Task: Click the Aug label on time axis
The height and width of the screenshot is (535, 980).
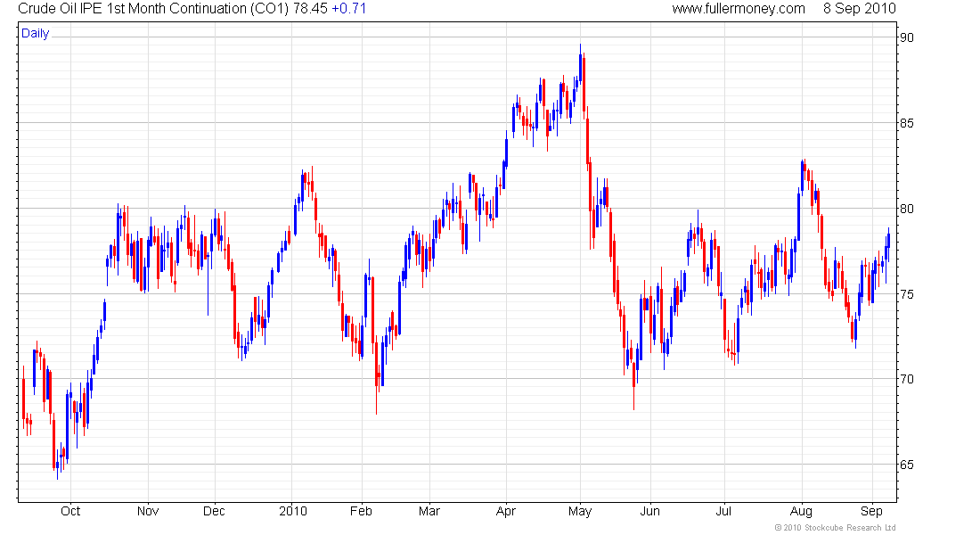Action: pyautogui.click(x=801, y=511)
